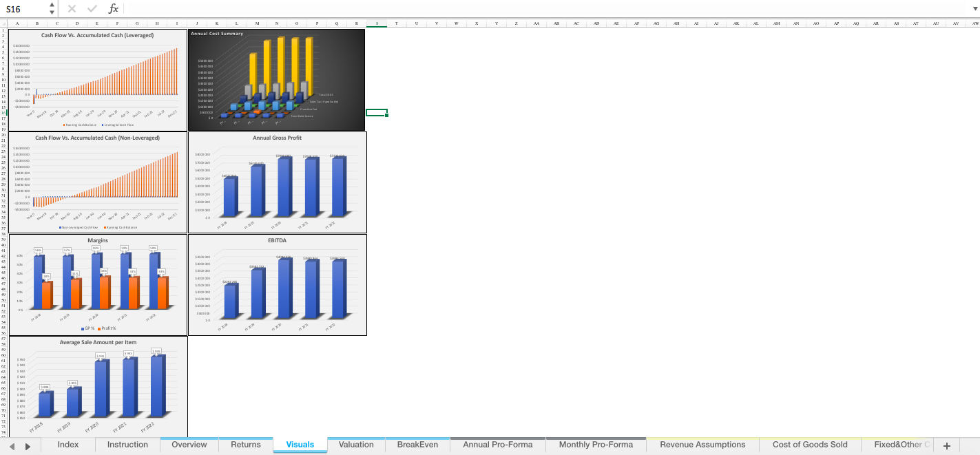Select the Annual Cost Summary chart

pos(277,79)
